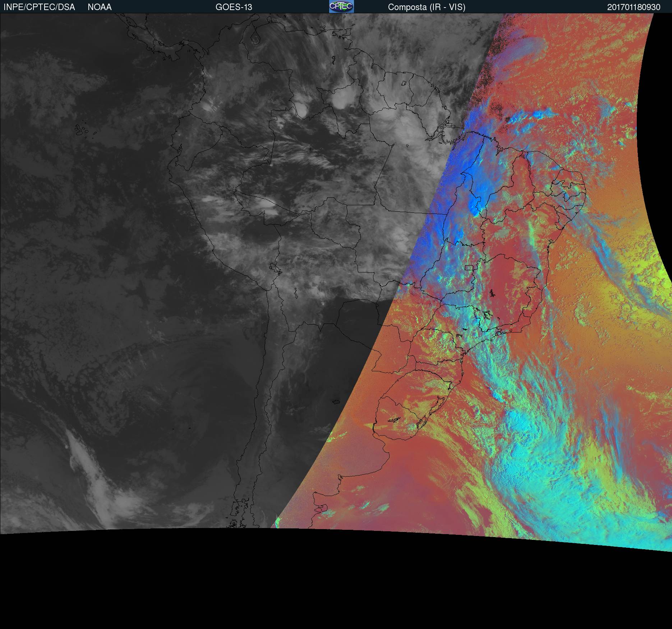The image size is (672, 629).
Task: Click the NOAA label in header
Action: 100,7
